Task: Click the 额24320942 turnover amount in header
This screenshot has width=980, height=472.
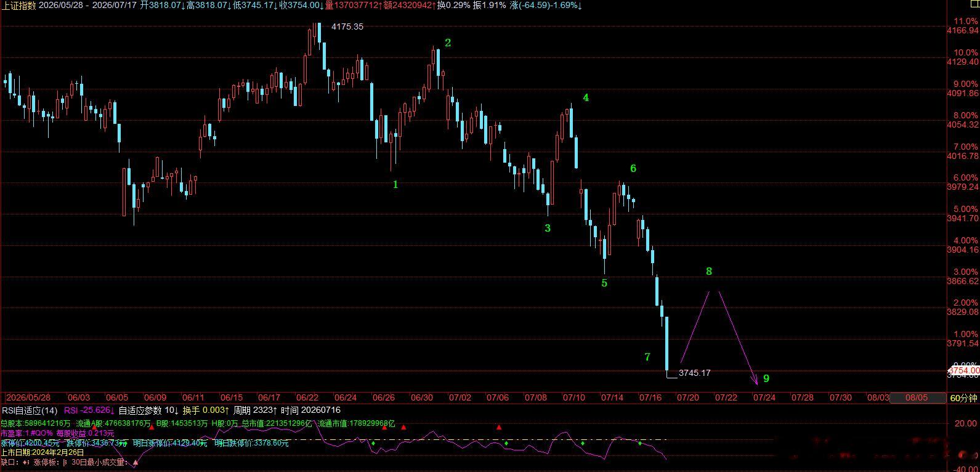Action: 408,5
